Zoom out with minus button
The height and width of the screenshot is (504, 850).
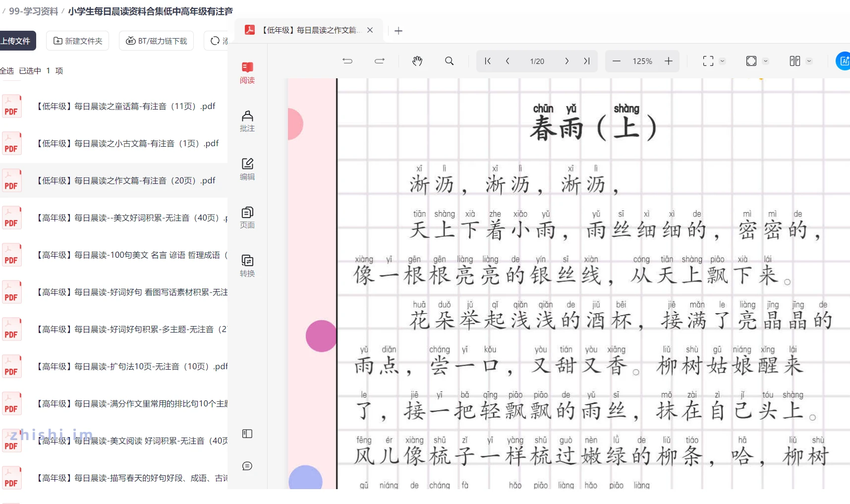click(x=617, y=61)
